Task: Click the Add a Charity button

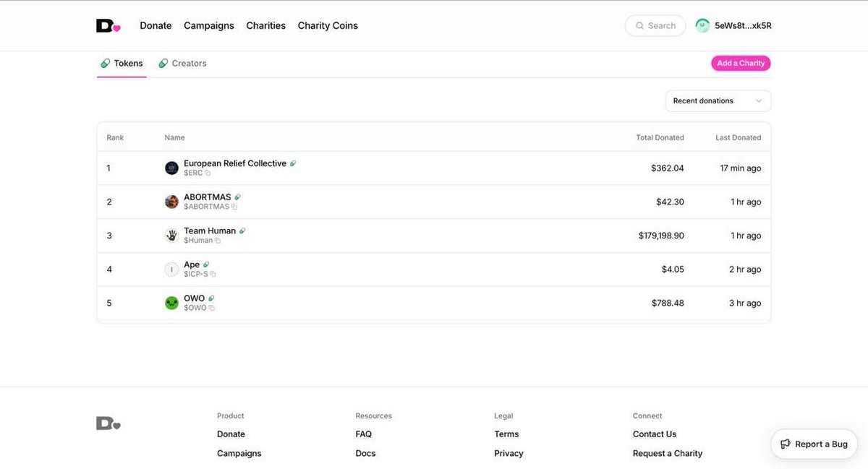Action: tap(741, 64)
